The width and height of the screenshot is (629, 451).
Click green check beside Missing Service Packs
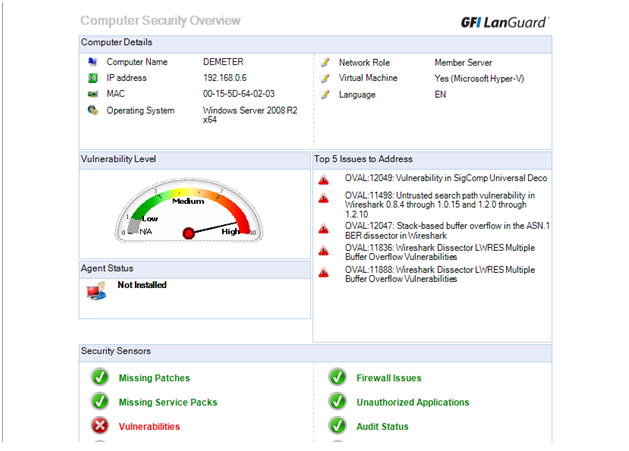click(100, 402)
